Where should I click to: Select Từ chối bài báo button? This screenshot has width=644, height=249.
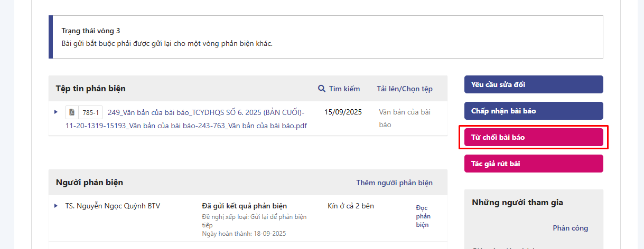[533, 137]
